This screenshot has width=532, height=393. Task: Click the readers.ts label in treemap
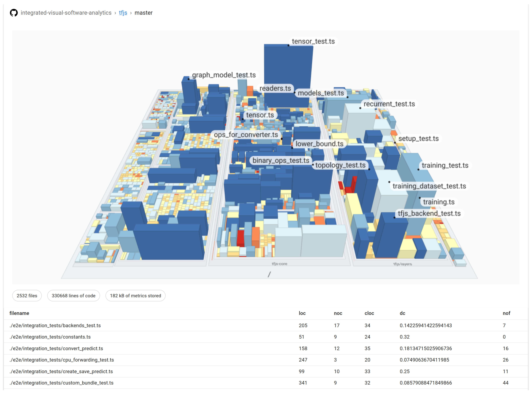(x=275, y=89)
